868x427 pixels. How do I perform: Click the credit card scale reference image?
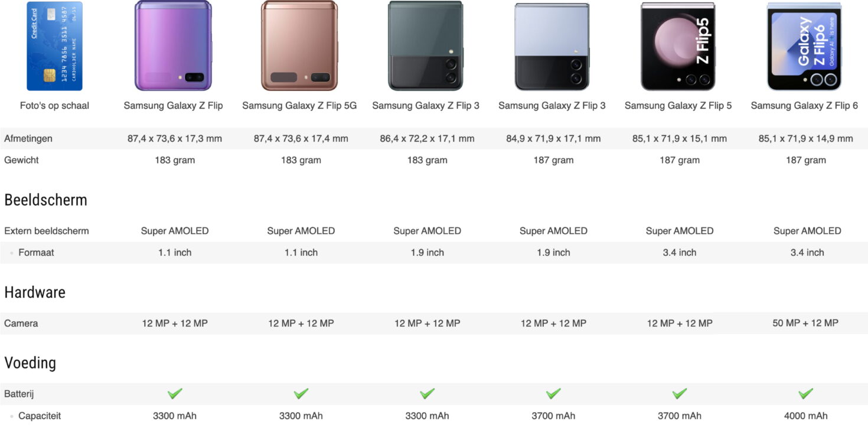click(x=54, y=46)
